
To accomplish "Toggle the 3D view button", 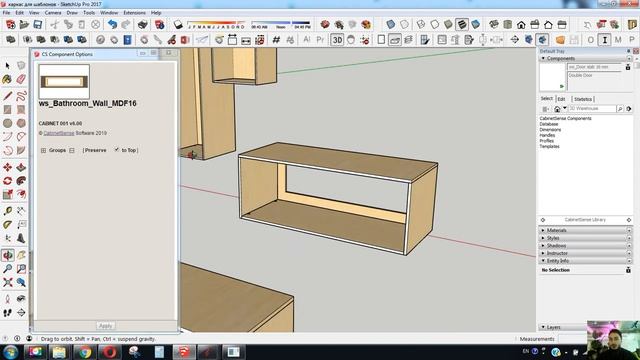I will [337, 40].
